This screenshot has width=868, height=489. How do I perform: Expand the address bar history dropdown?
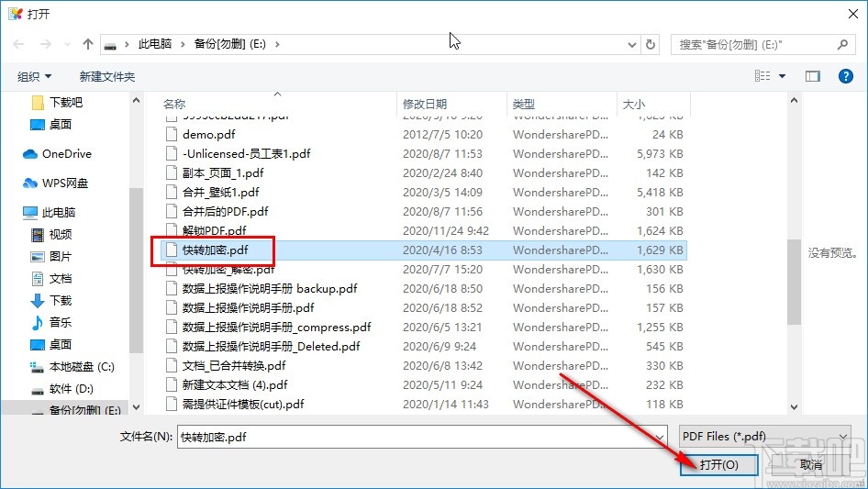pyautogui.click(x=631, y=44)
